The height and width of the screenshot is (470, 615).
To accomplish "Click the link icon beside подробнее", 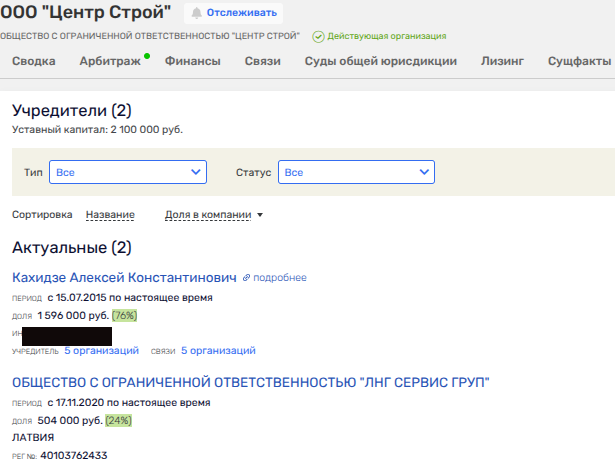I will pyautogui.click(x=249, y=278).
